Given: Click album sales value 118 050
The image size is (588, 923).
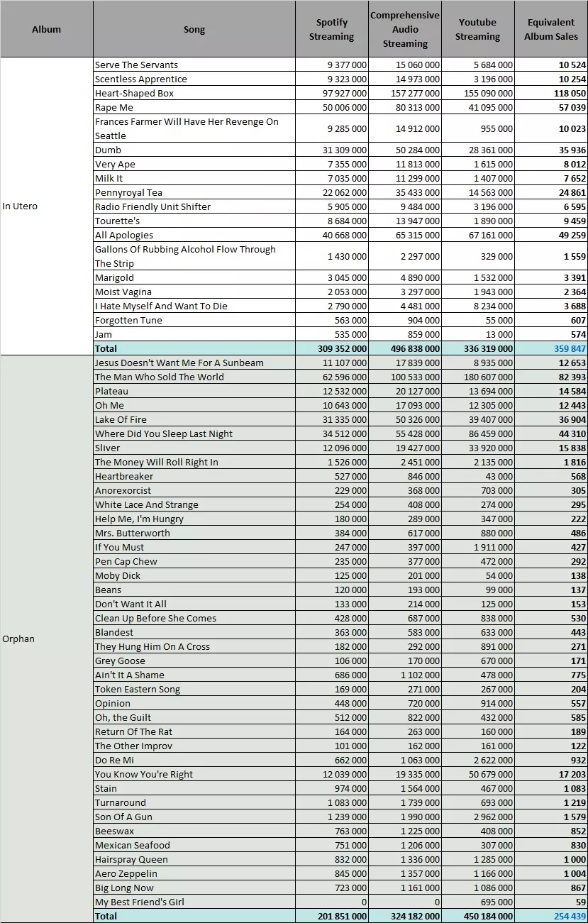Looking at the screenshot, I should (x=551, y=93).
